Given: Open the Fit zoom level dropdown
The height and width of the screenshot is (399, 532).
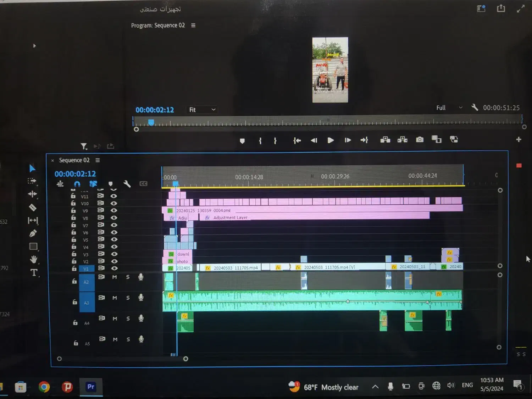Looking at the screenshot, I should (x=202, y=110).
